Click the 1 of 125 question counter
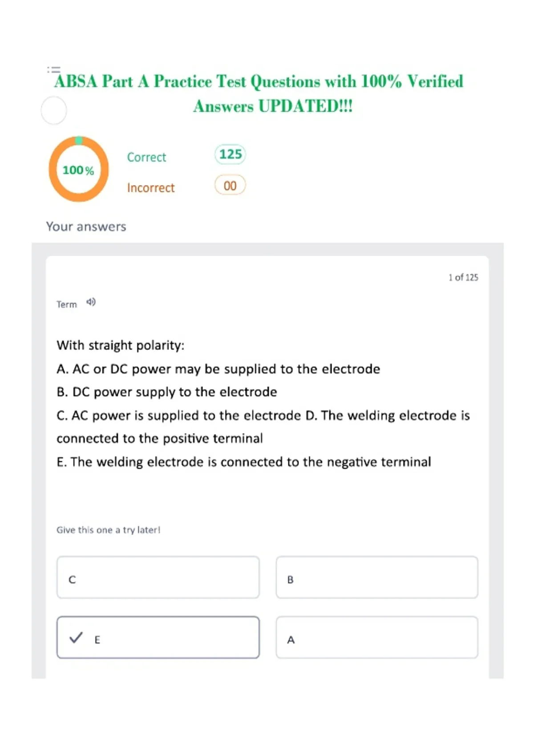The image size is (534, 756). click(463, 277)
